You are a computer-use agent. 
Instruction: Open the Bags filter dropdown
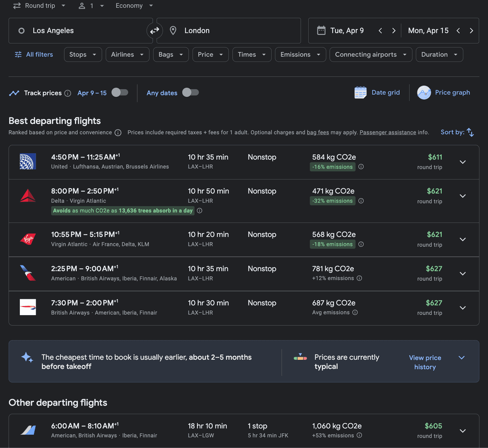[x=170, y=55]
